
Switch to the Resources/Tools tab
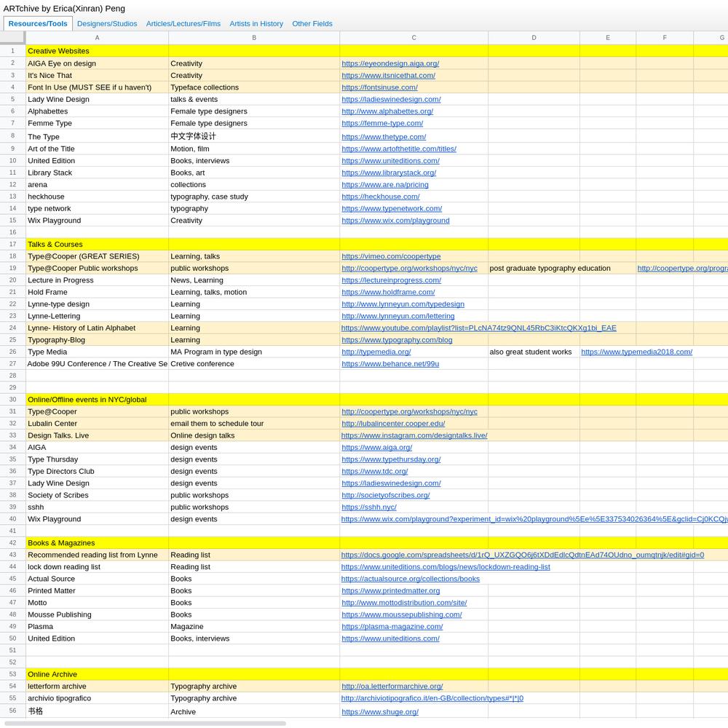38,24
